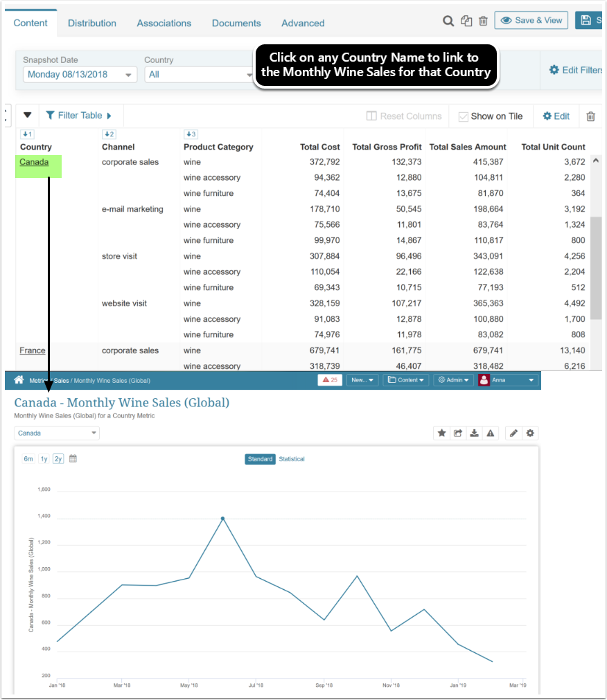Click the favorite star icon above the chart

coord(441,433)
